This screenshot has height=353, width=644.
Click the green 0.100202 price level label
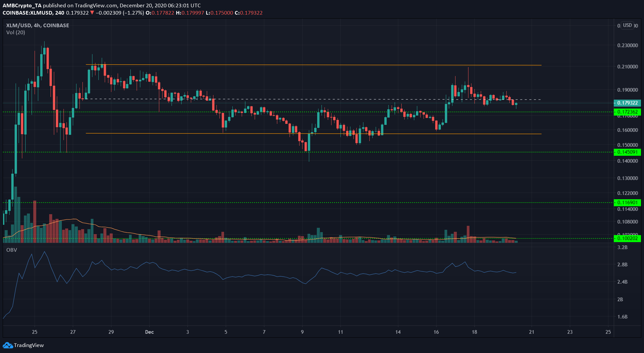tap(627, 238)
